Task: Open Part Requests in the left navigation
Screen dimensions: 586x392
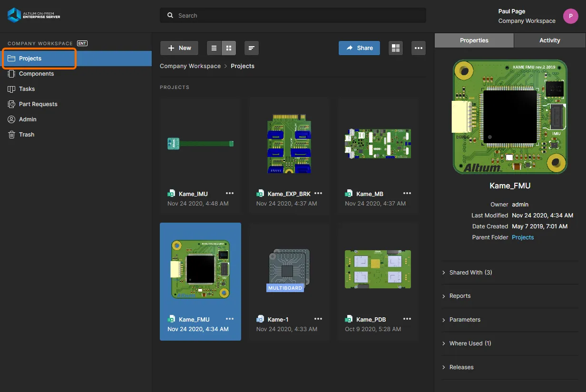Action: [x=76, y=104]
